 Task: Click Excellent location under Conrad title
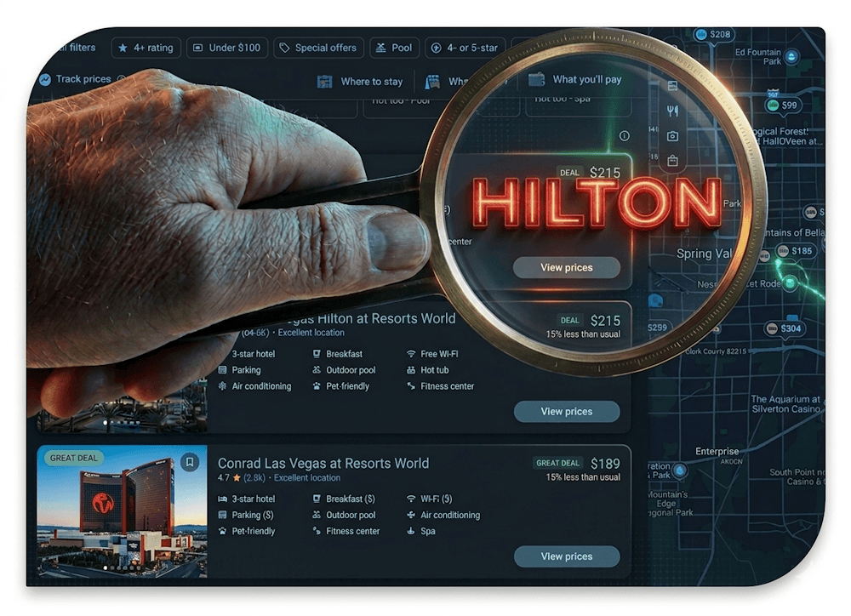[307, 477]
